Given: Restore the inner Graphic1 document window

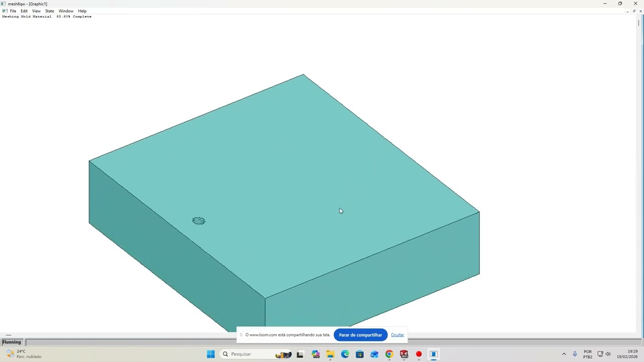Looking at the screenshot, I should [x=634, y=11].
